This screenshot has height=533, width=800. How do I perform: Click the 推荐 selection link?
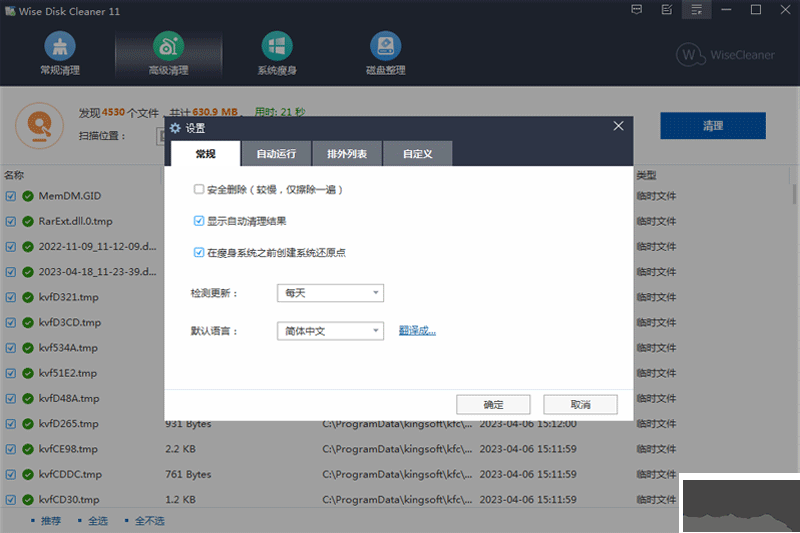(x=51, y=521)
